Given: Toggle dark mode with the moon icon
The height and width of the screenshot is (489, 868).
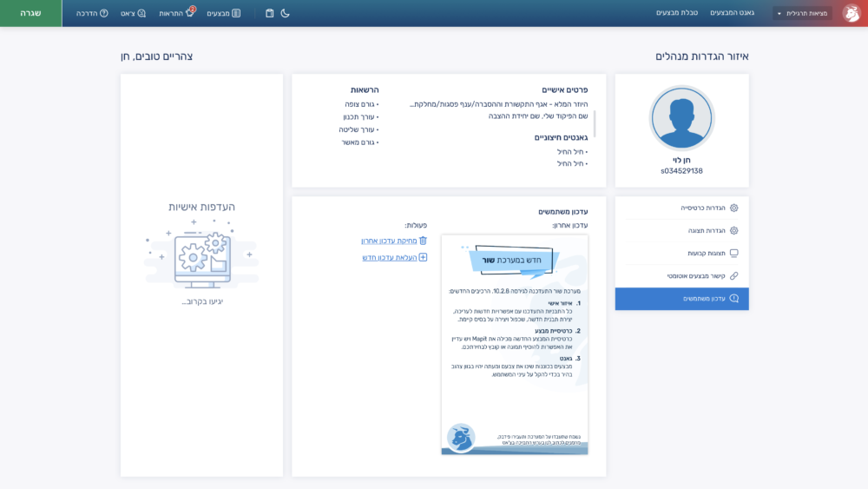Looking at the screenshot, I should (285, 13).
